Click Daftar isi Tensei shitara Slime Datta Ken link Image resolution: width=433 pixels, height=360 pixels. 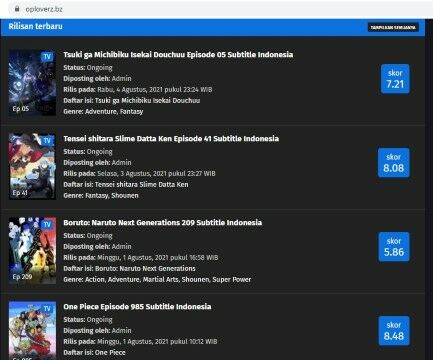(142, 184)
